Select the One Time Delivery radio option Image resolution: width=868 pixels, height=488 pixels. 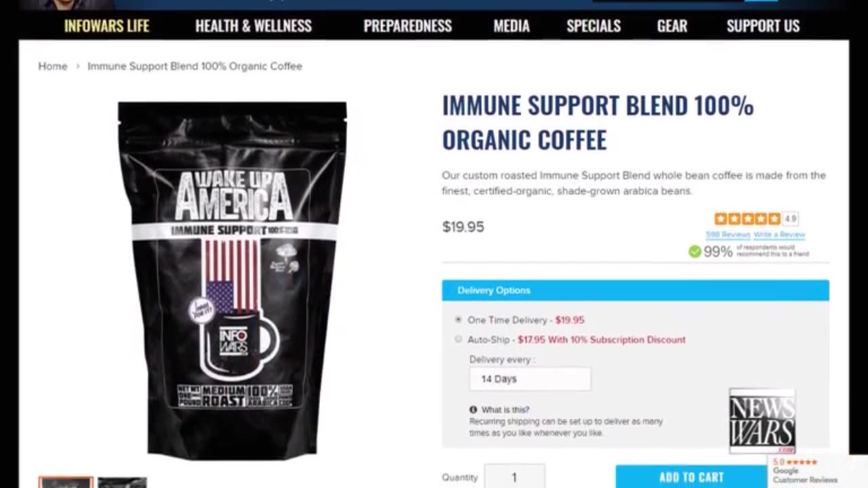[458, 320]
